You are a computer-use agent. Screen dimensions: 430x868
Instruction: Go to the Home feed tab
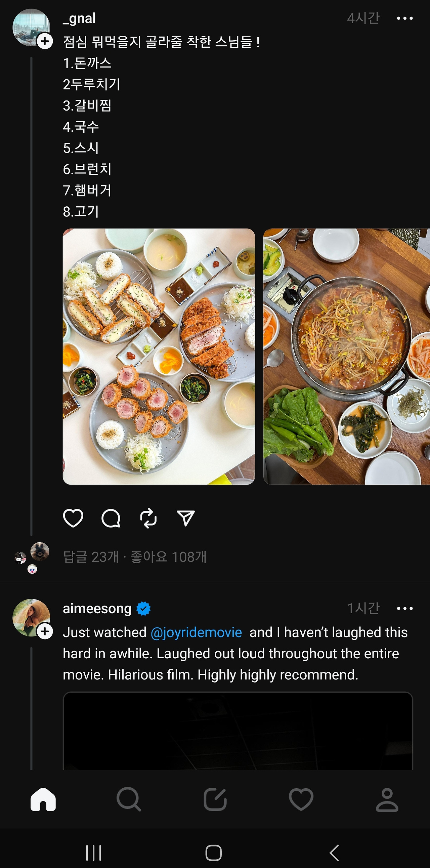43,799
